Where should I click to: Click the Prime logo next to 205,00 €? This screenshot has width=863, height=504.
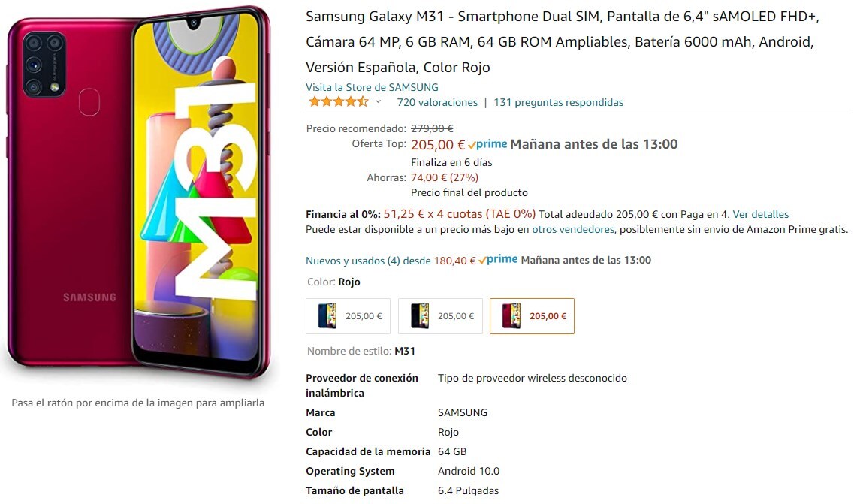pos(487,145)
